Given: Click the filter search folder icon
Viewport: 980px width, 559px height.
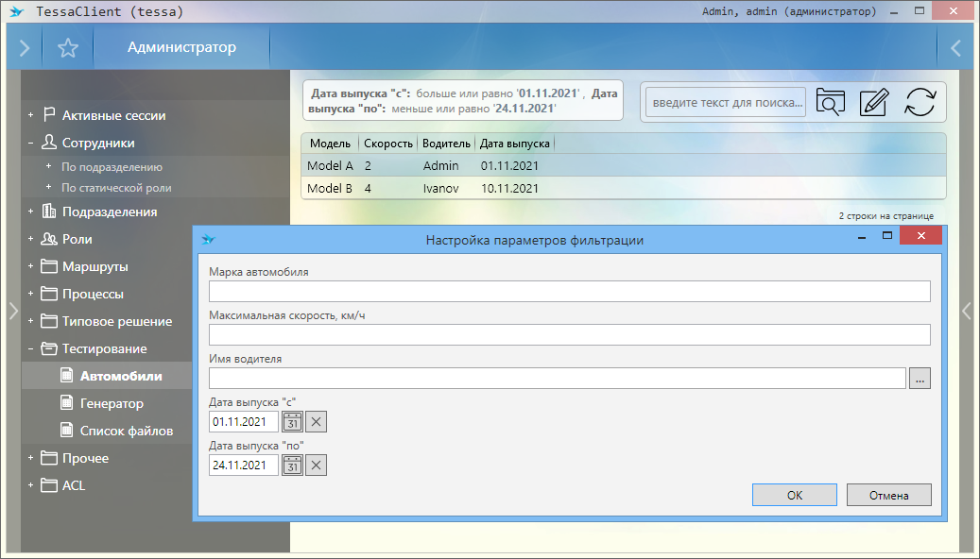Looking at the screenshot, I should click(830, 102).
